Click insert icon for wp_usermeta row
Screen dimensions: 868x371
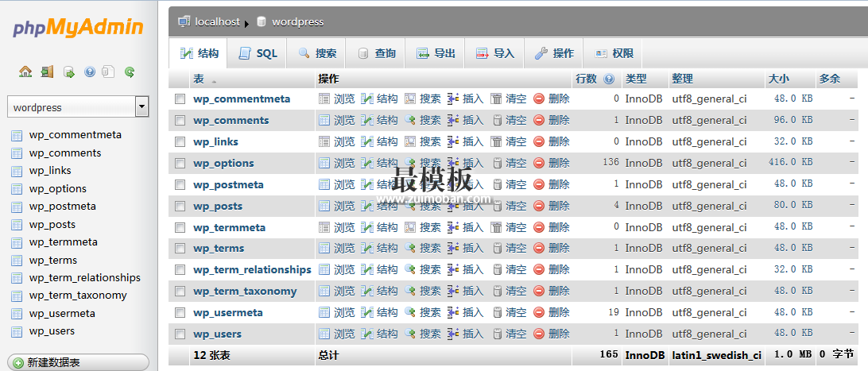(x=453, y=312)
